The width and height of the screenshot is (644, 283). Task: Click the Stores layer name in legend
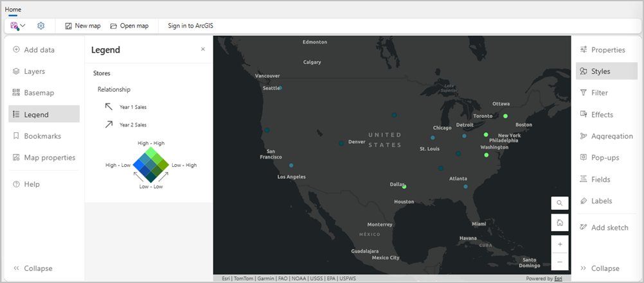102,73
